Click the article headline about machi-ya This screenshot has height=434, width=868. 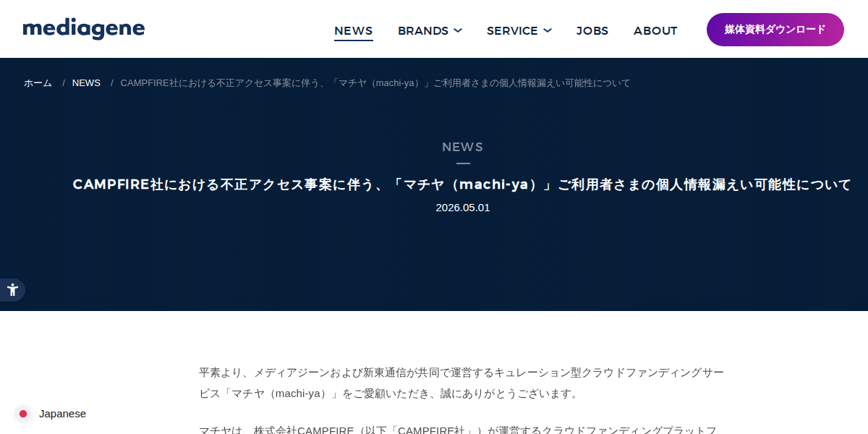coord(462,184)
